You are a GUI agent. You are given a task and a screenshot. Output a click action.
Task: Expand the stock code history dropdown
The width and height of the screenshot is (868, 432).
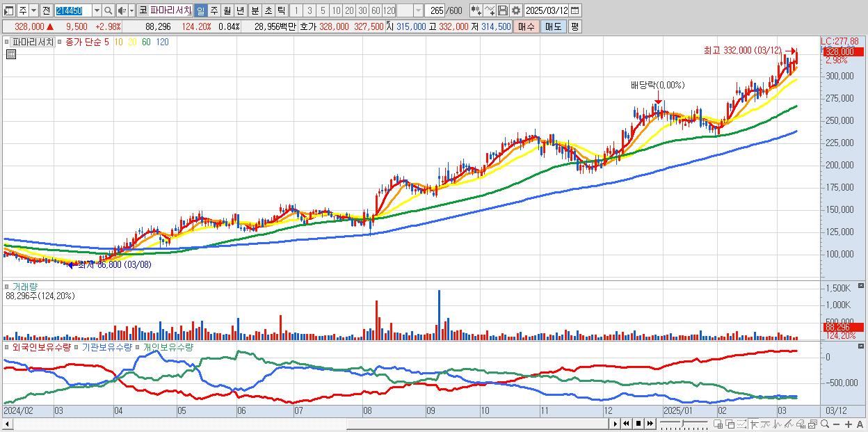point(97,10)
